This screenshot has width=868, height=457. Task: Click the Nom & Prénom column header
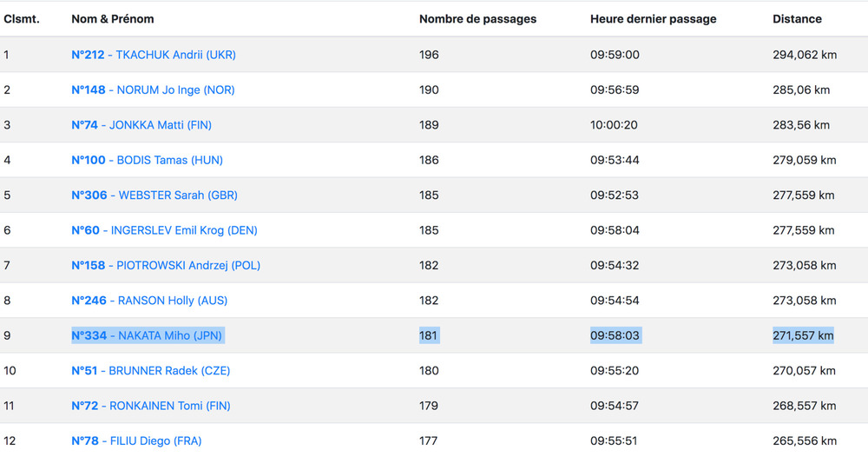pos(113,18)
